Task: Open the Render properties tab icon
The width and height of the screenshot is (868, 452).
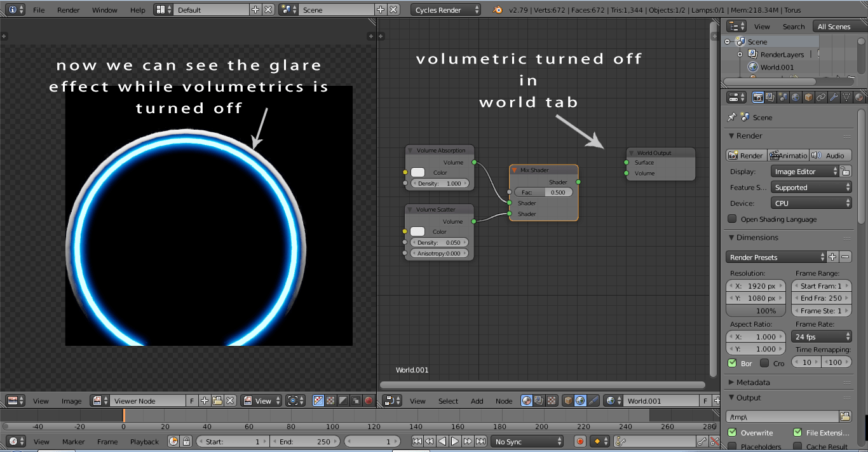Action: [758, 97]
